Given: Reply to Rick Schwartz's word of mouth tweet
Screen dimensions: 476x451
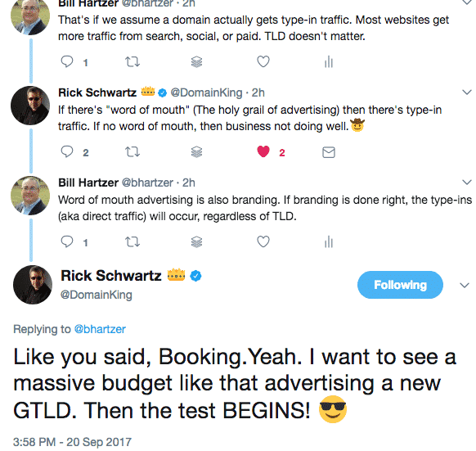Looking at the screenshot, I should point(67,151).
